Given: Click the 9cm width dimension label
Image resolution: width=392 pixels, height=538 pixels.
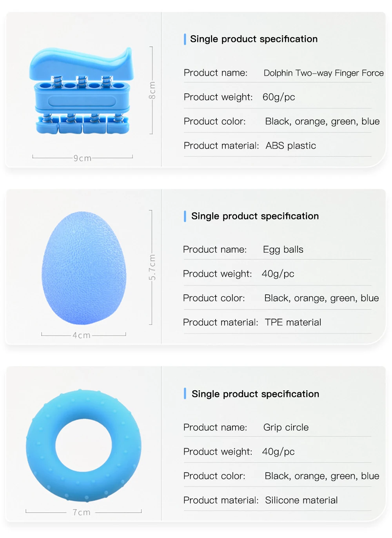Looking at the screenshot, I should coord(82,158).
